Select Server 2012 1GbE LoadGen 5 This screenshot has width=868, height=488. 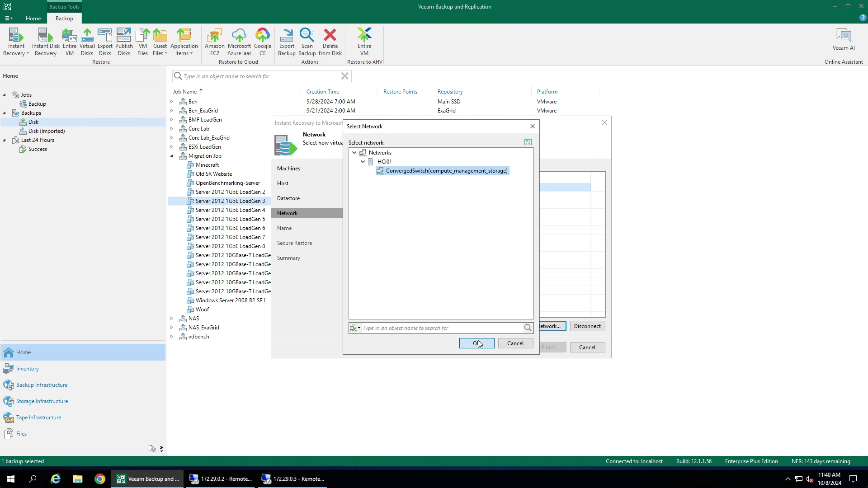coord(230,219)
